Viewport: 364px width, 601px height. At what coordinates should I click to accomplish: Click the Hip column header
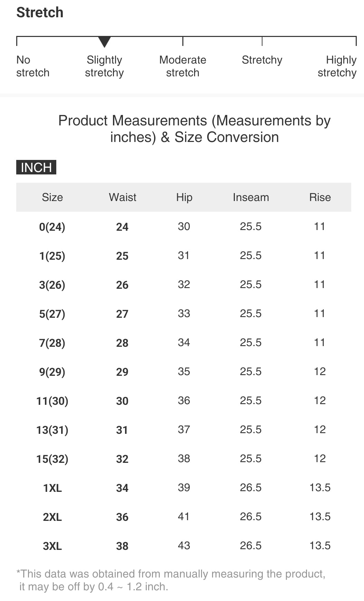click(184, 197)
